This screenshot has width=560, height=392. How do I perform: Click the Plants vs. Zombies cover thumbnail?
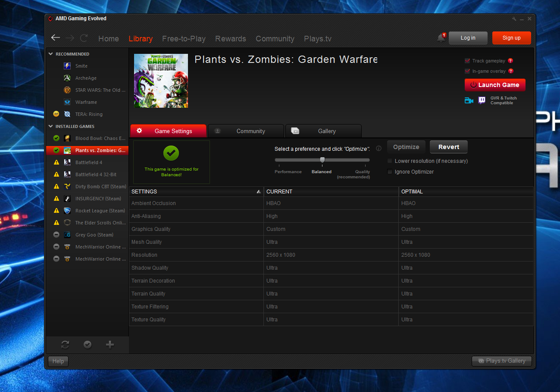(161, 81)
